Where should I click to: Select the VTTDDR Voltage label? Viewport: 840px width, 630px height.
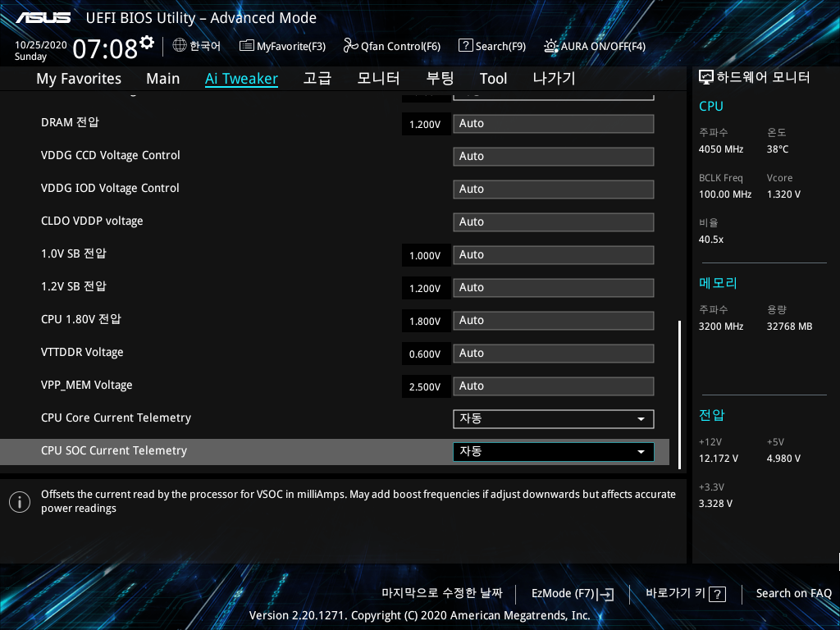click(x=82, y=352)
